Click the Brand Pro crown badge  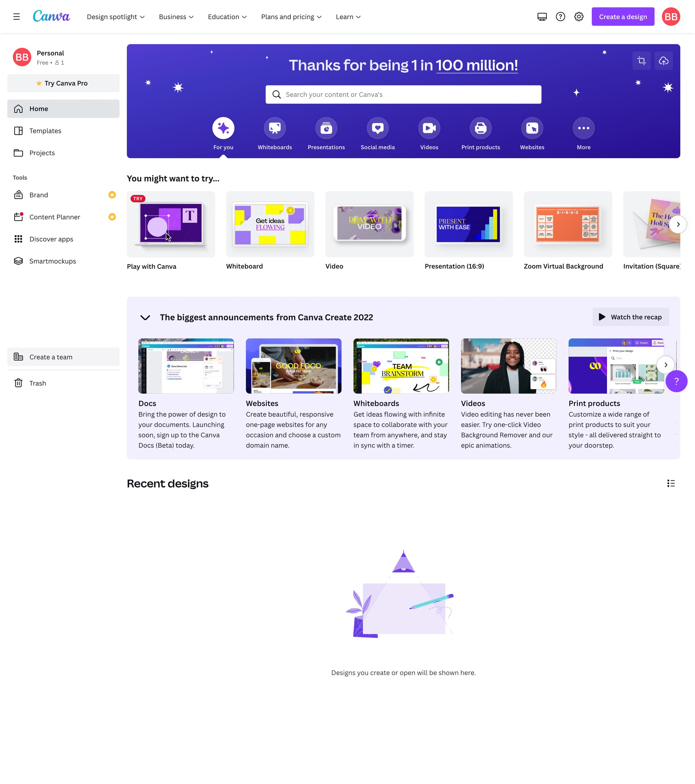click(x=112, y=195)
